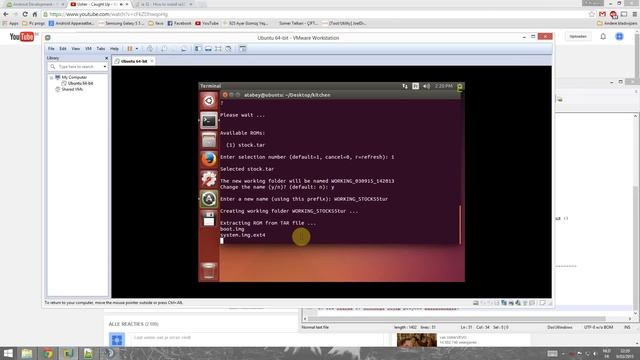Click the Uploaden button on YouTube
Image resolution: width=640 pixels, height=360 pixels.
coord(578,37)
